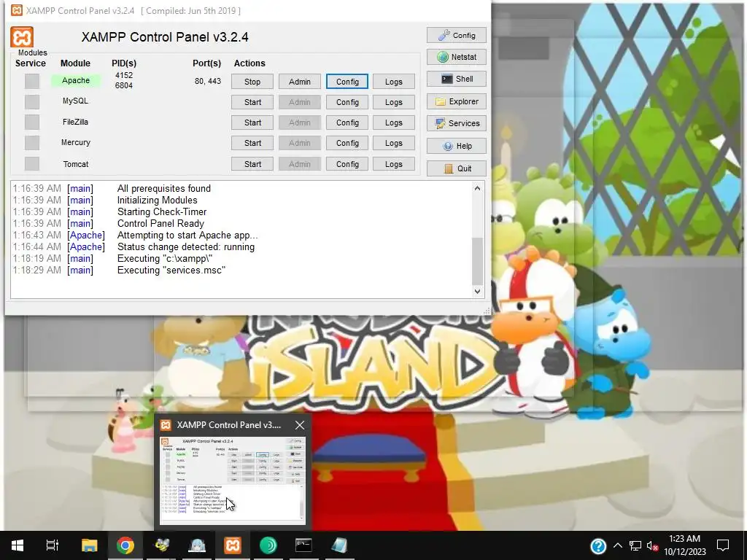Close the XAMPP taskbar preview thumbnail

click(x=300, y=425)
